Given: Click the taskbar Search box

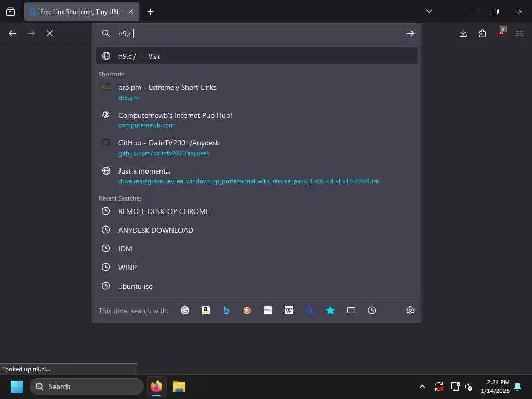Looking at the screenshot, I should pos(87,387).
